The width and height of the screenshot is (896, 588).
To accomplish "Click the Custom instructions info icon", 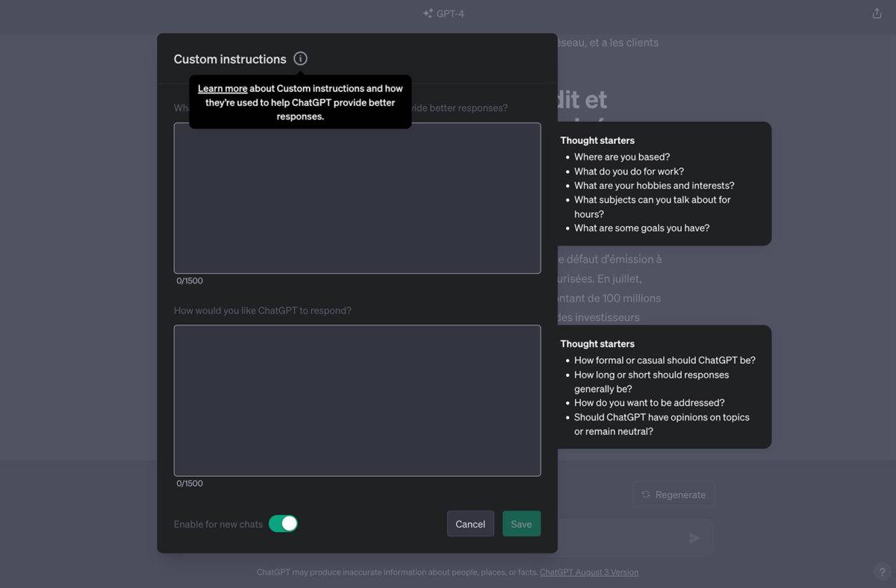I will click(x=300, y=58).
